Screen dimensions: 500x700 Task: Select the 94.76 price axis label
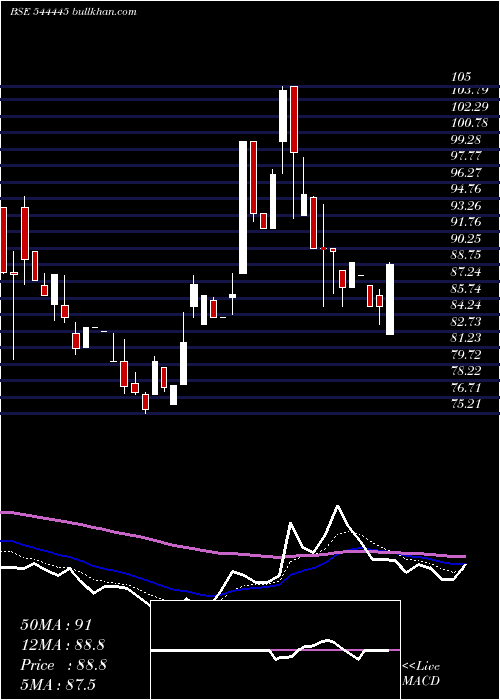[x=466, y=189]
